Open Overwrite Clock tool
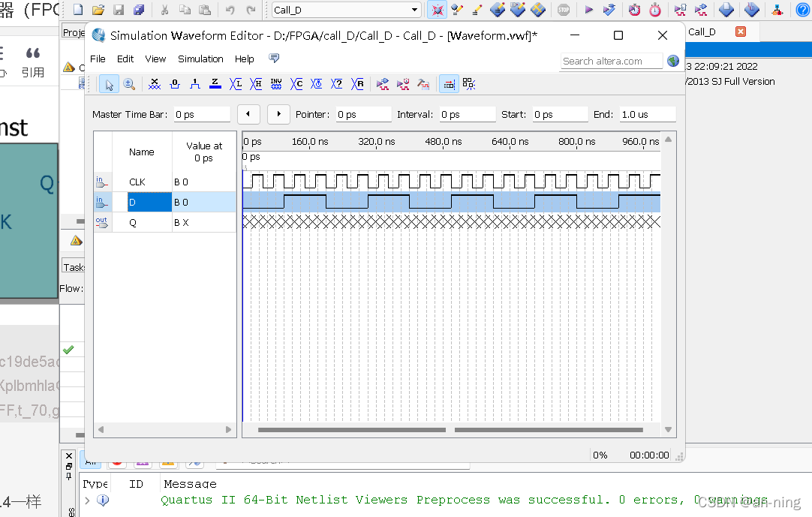This screenshot has width=812, height=517. pos(317,85)
